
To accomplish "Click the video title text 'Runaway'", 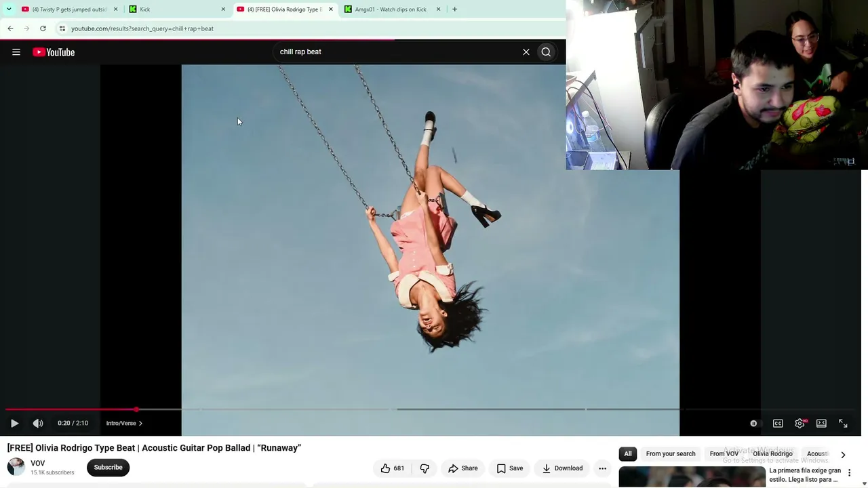I will pos(279,448).
